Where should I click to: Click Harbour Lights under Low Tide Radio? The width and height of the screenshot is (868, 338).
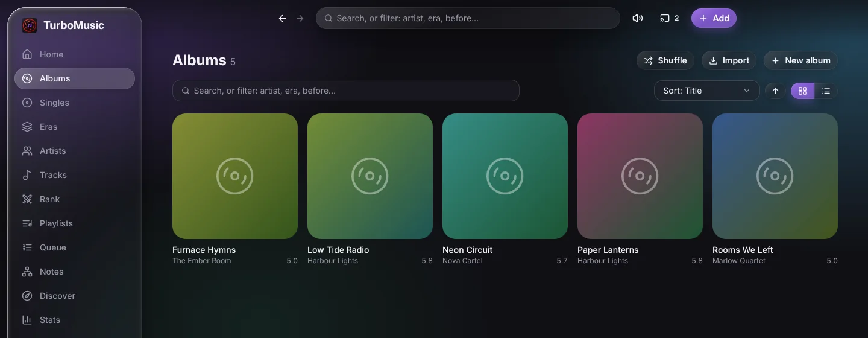pyautogui.click(x=333, y=261)
